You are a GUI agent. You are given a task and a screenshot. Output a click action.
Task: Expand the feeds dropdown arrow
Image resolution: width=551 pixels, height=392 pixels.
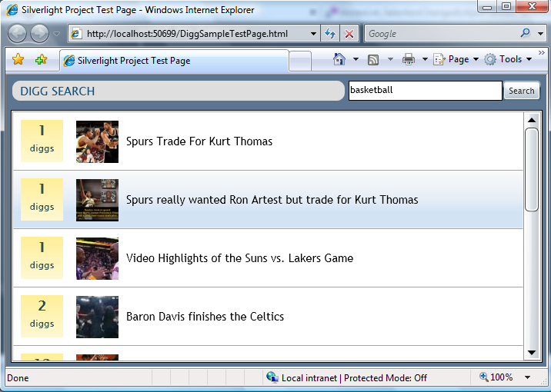(x=390, y=59)
